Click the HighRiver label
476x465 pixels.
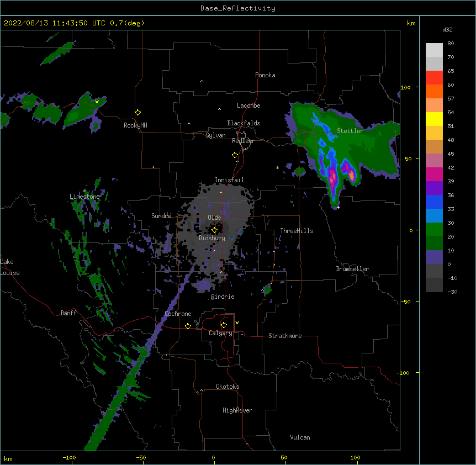tap(237, 410)
